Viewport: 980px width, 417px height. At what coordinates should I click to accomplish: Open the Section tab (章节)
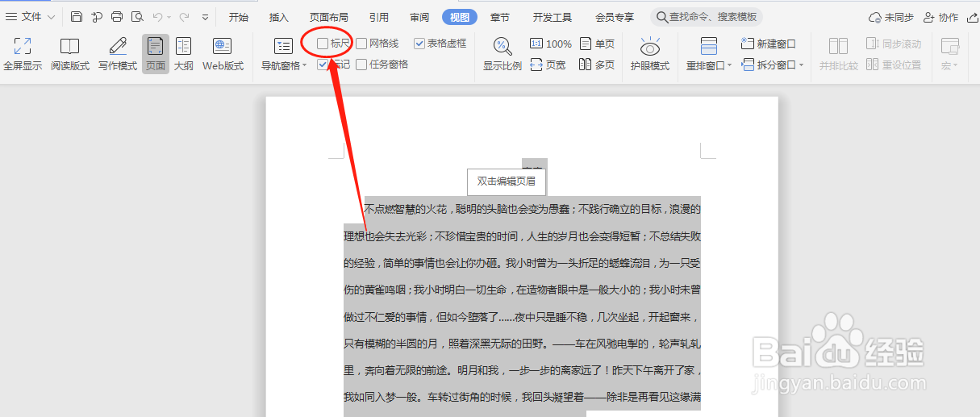tap(500, 17)
